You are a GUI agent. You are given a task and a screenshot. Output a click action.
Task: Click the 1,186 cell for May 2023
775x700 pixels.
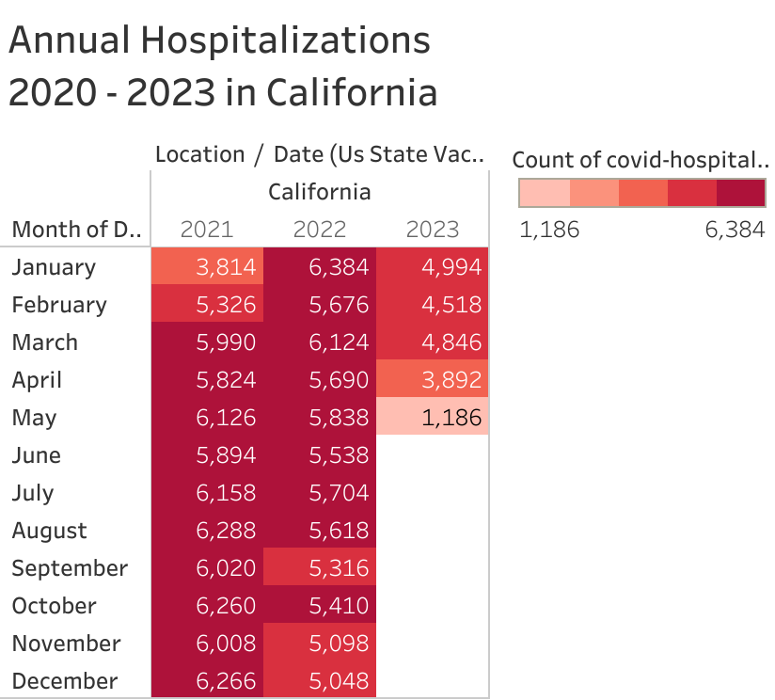click(x=433, y=418)
